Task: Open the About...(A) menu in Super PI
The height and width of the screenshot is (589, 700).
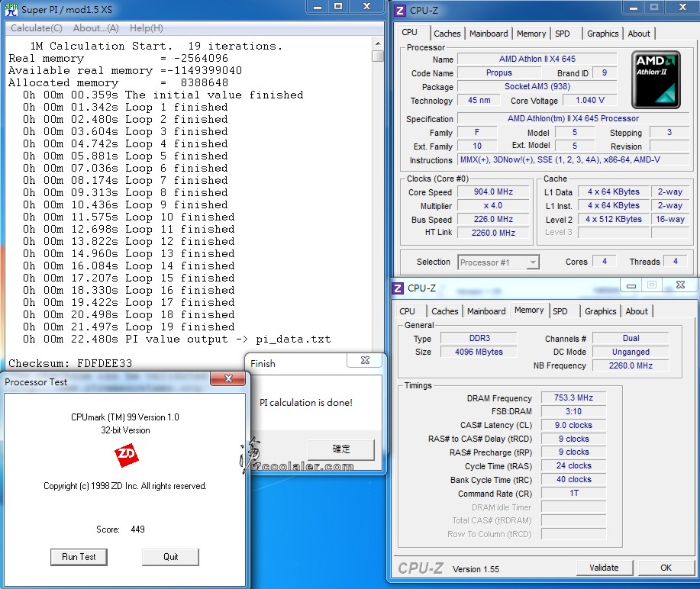Action: click(96, 28)
